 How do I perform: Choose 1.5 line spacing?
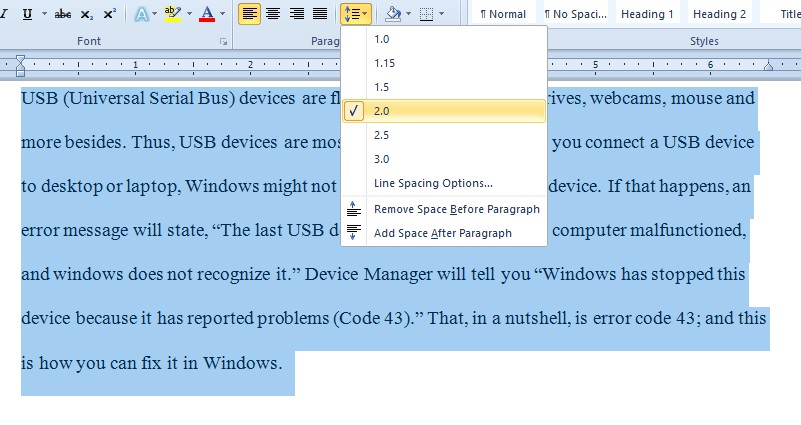pos(444,87)
